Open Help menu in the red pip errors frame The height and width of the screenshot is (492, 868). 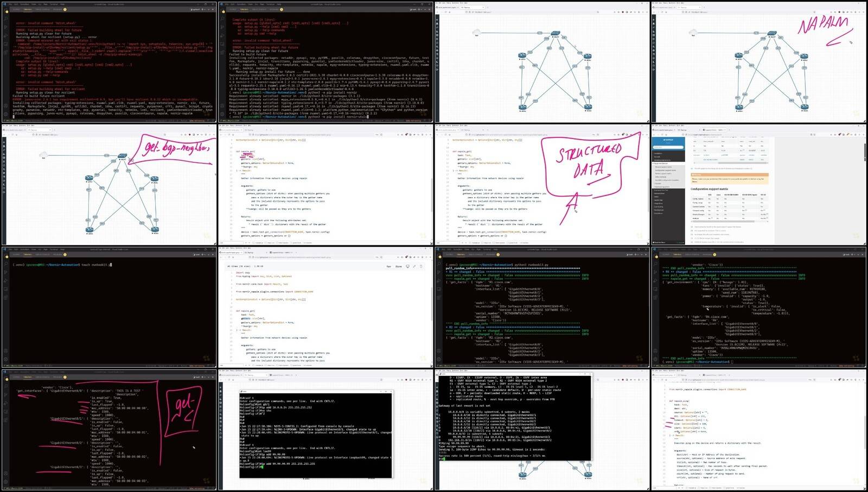click(x=62, y=4)
